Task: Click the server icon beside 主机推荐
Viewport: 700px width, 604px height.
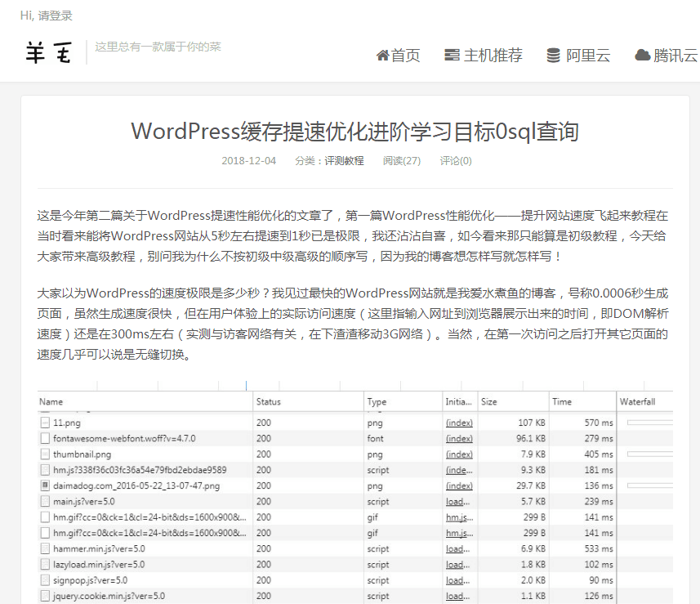Action: [452, 56]
